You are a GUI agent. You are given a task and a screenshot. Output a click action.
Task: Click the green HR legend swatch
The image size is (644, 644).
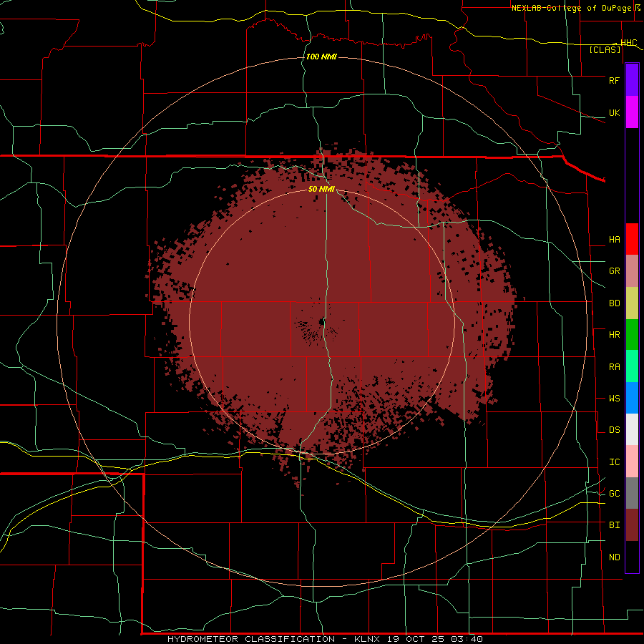coord(632,335)
